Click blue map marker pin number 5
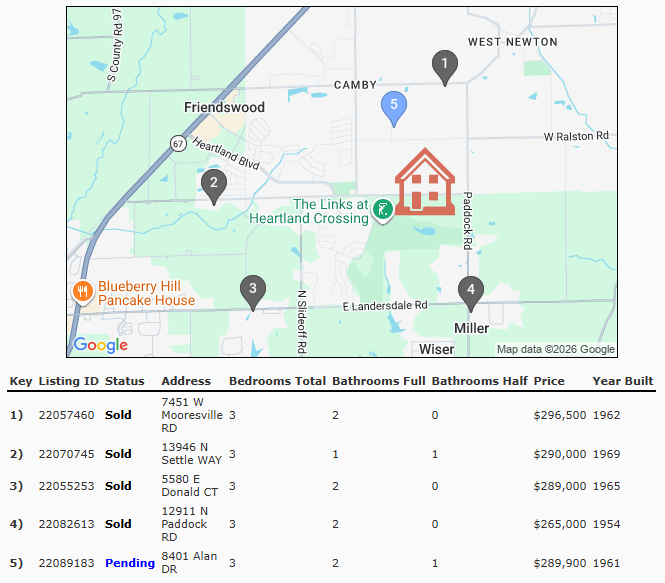The width and height of the screenshot is (665, 583). point(394,109)
